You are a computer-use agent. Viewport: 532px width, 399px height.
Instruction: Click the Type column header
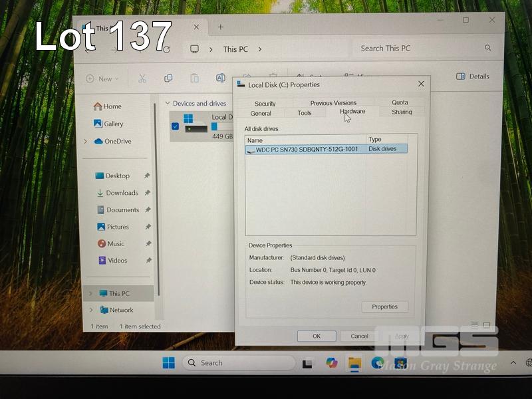387,139
